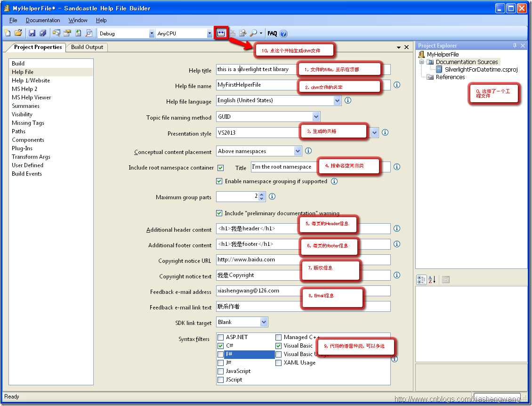Screen dimensions: 532x406
Task: Open the File menu
Action: coord(13,20)
